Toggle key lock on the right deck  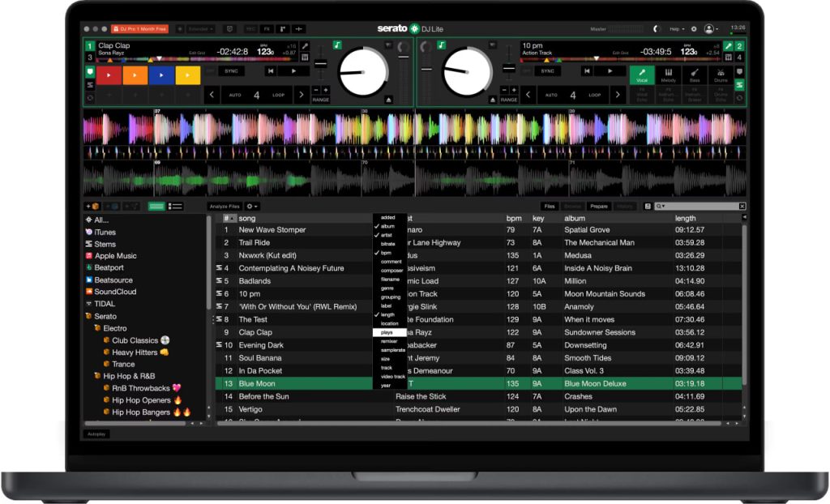(441, 45)
